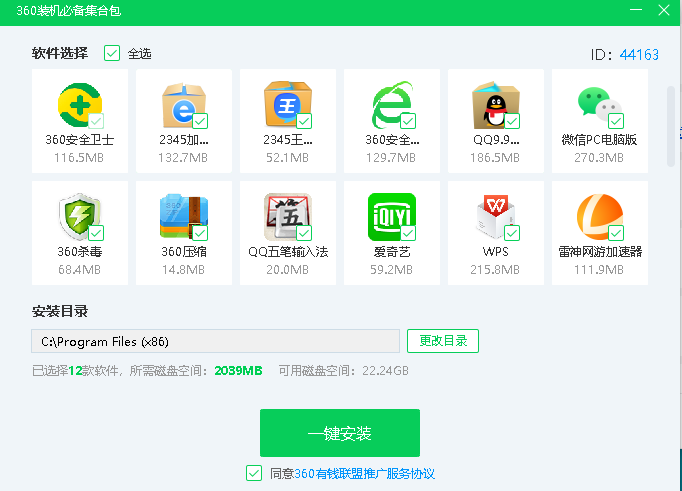682x491 pixels.
Task: Open the 360有钱联盟推广服务协议 link
Action: (364, 473)
